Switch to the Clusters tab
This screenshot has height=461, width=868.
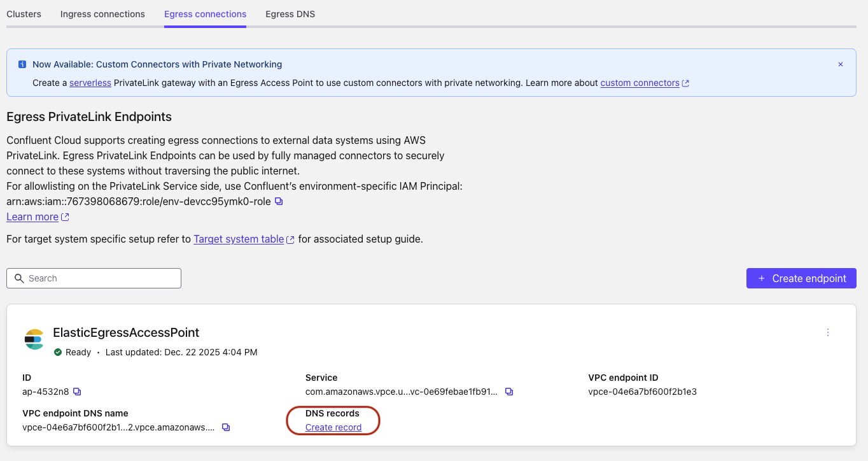(24, 13)
